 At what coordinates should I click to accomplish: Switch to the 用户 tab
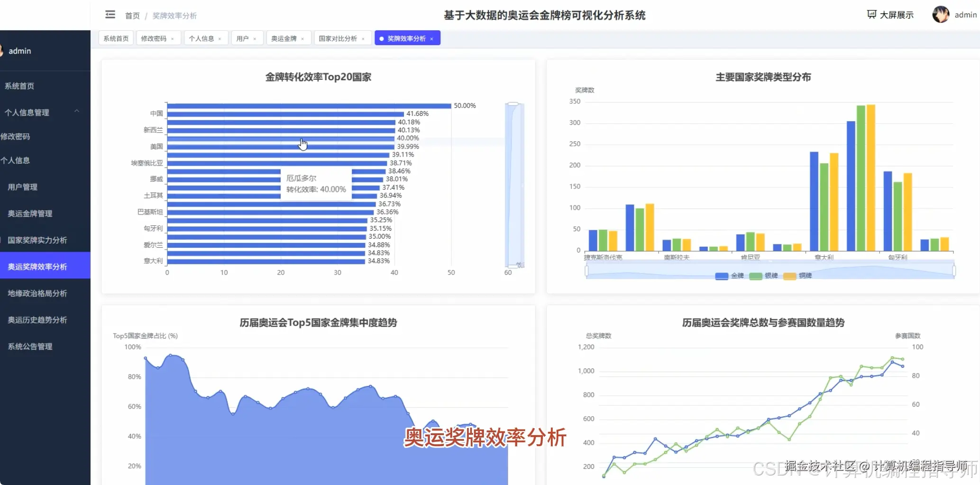[242, 38]
